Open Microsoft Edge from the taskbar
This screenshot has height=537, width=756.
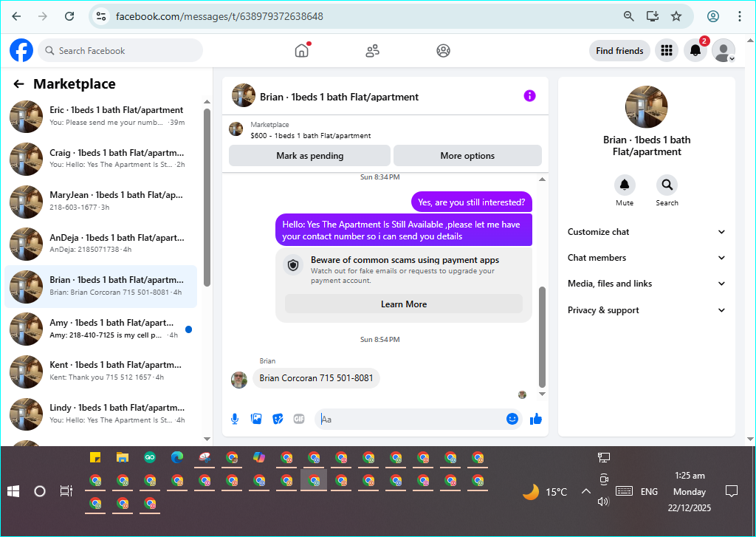pos(177,457)
